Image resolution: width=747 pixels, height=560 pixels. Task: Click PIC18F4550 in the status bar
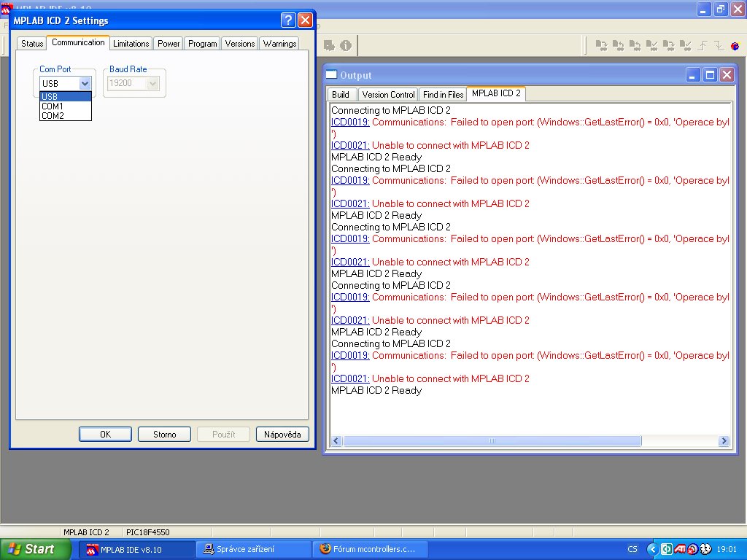147,532
